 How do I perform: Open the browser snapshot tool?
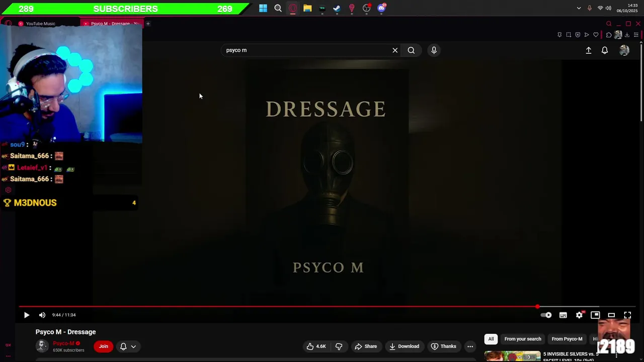tap(569, 35)
